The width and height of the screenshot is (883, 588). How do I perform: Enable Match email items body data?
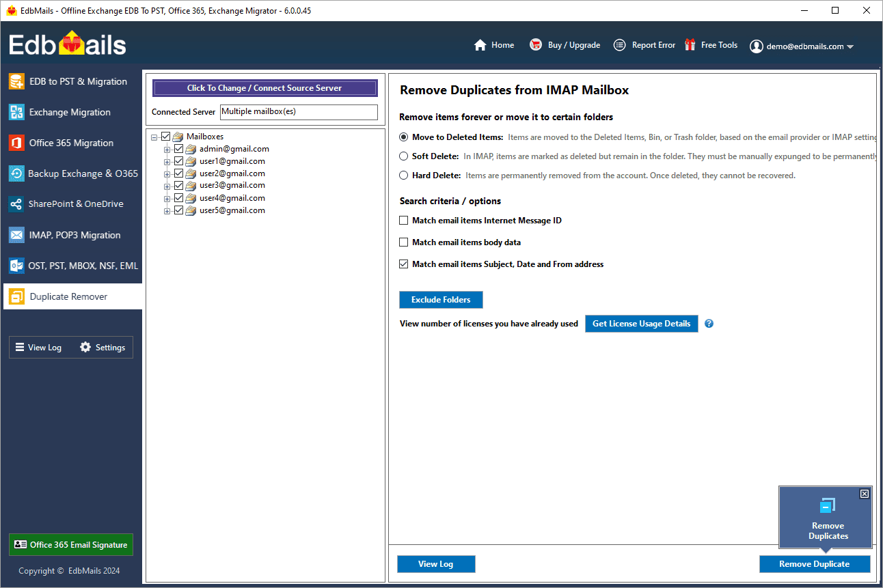[404, 242]
